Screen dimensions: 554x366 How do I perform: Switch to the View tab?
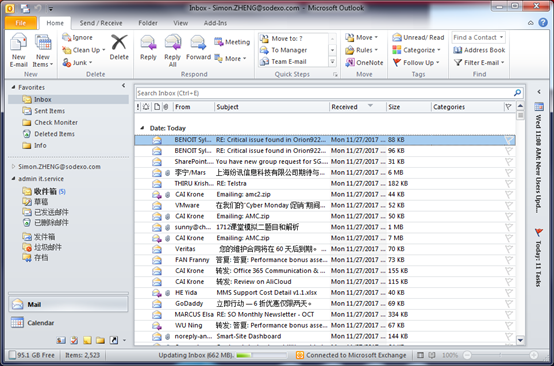[x=180, y=23]
